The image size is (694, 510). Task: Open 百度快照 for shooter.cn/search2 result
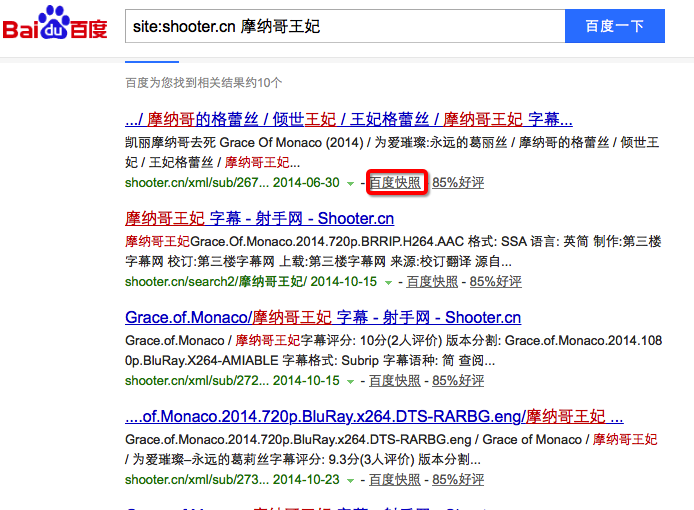[x=432, y=282]
